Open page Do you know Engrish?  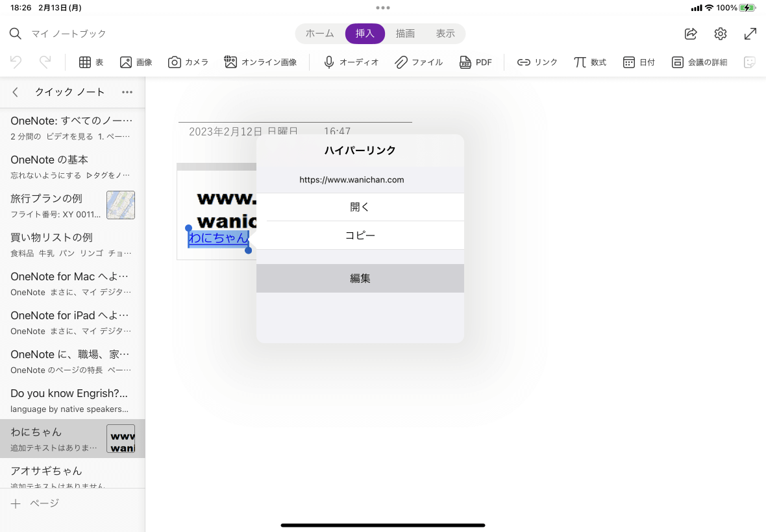72,400
